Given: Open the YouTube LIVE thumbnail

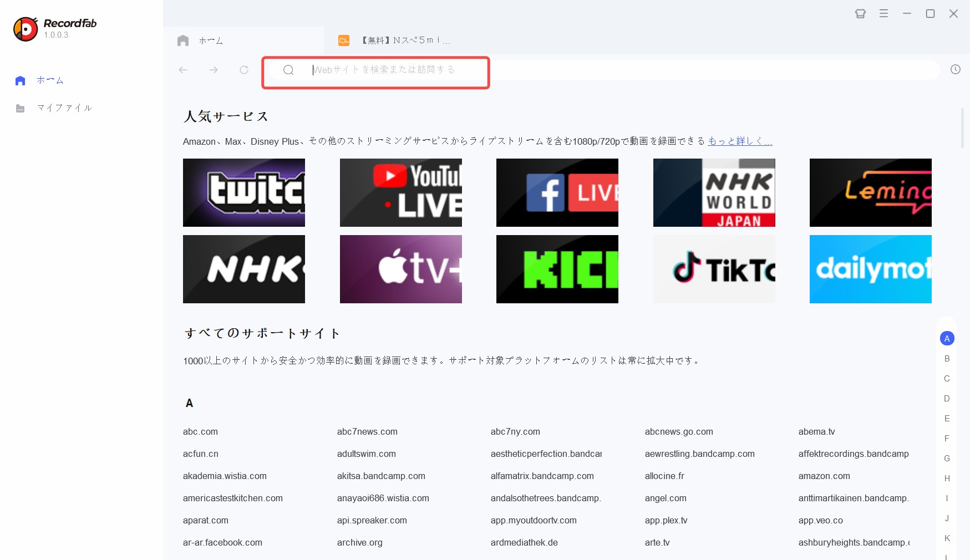Looking at the screenshot, I should [400, 192].
